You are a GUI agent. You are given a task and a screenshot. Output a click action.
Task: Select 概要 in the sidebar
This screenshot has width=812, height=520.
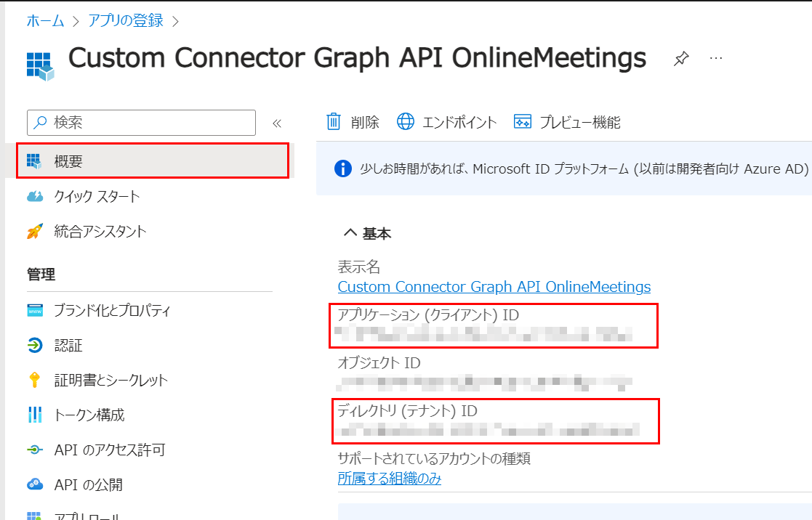pyautogui.click(x=153, y=161)
